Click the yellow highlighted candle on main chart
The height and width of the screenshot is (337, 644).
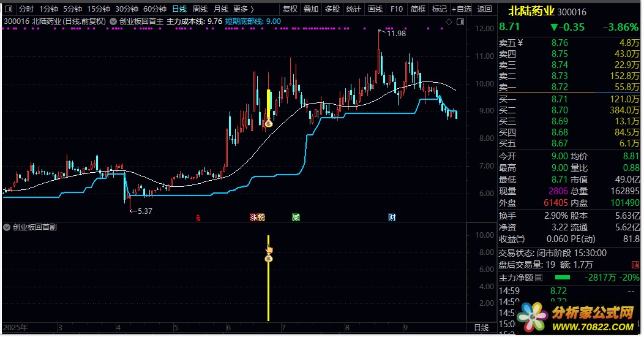[268, 104]
